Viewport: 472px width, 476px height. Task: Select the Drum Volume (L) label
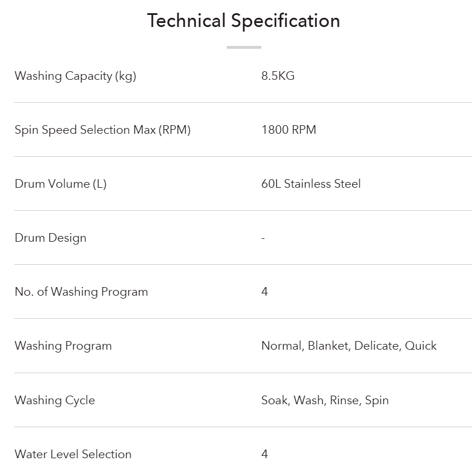[x=60, y=184]
